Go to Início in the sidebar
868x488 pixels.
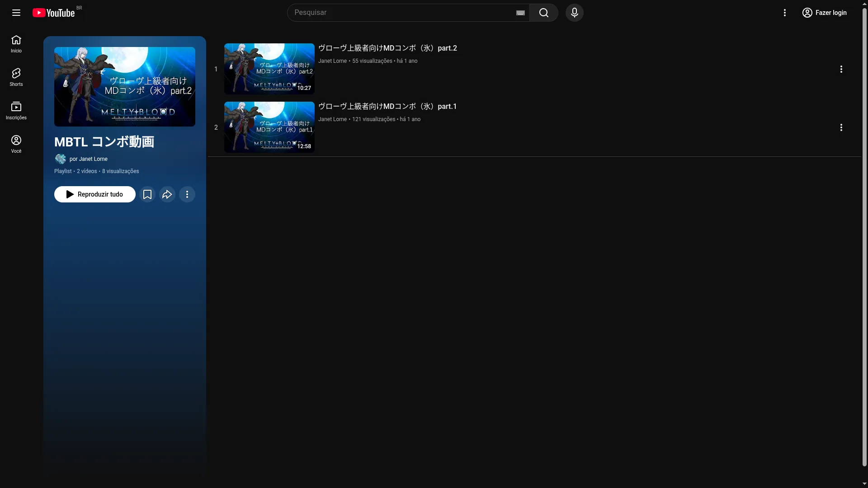[x=16, y=43]
